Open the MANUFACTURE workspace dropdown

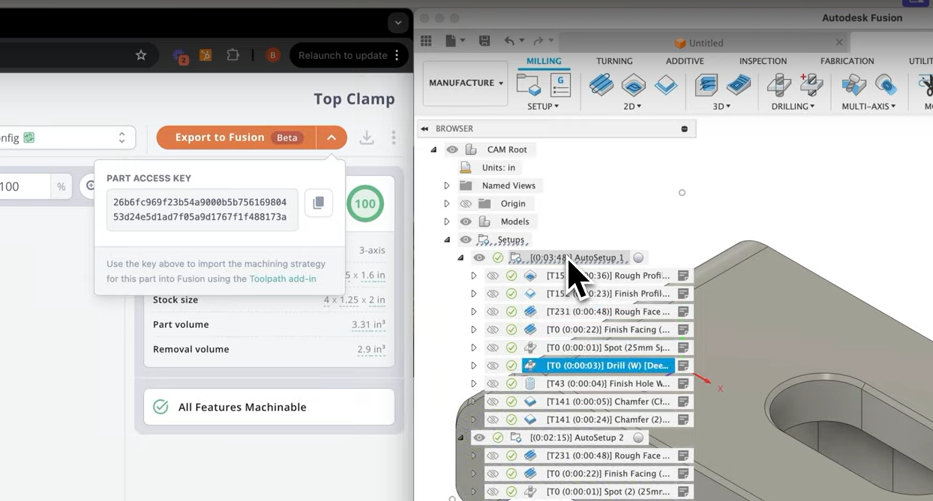(466, 83)
